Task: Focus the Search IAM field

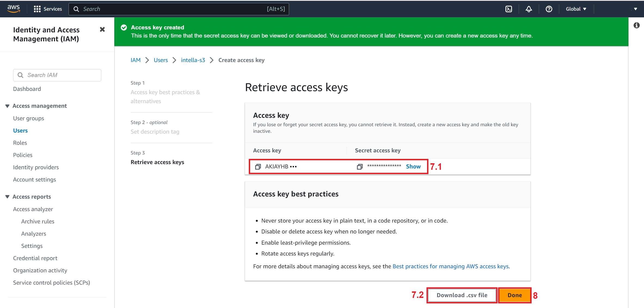Action: click(x=57, y=75)
